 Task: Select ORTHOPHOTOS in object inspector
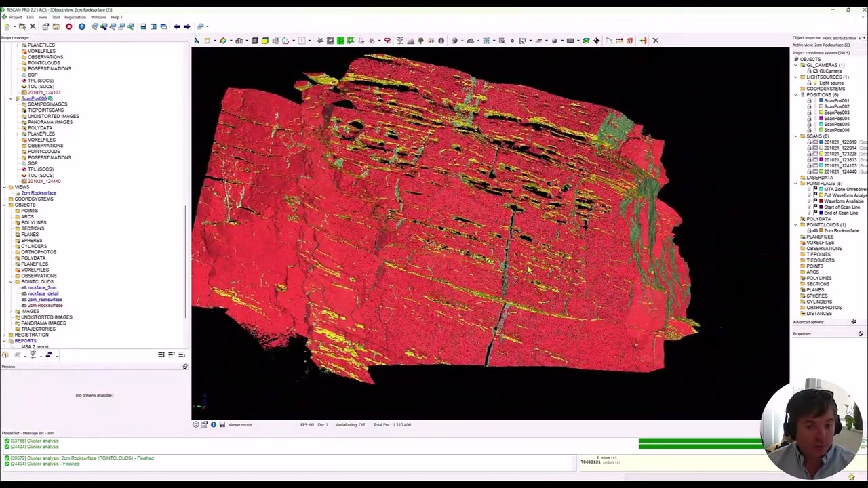pyautogui.click(x=824, y=307)
